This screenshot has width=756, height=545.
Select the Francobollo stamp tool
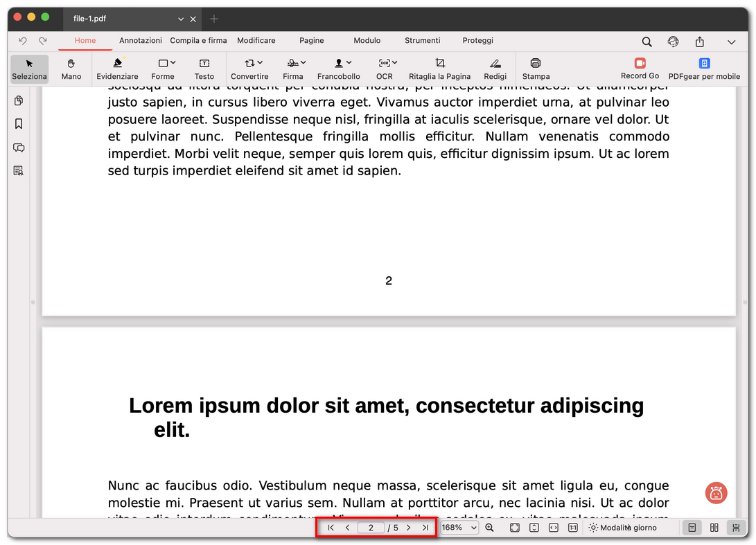(339, 69)
